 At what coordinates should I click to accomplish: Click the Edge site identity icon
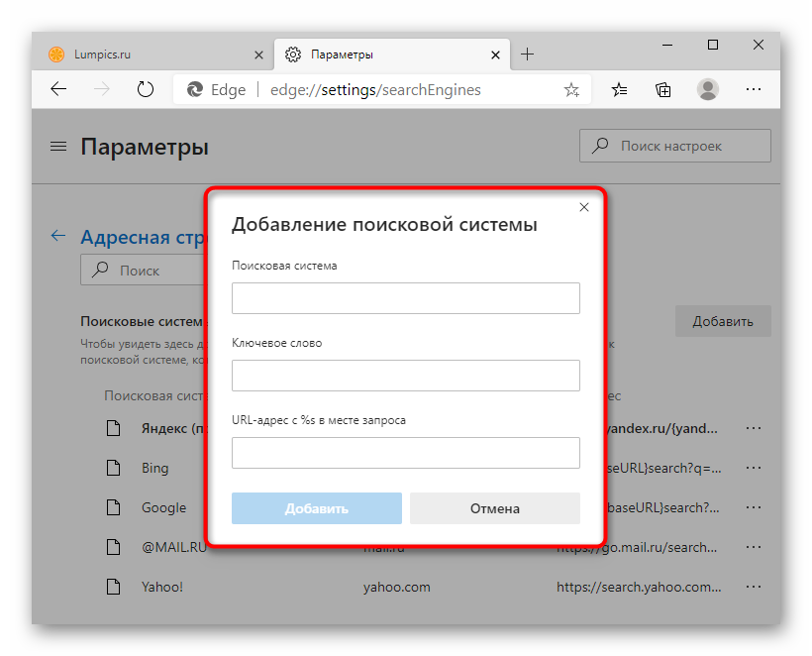point(195,89)
